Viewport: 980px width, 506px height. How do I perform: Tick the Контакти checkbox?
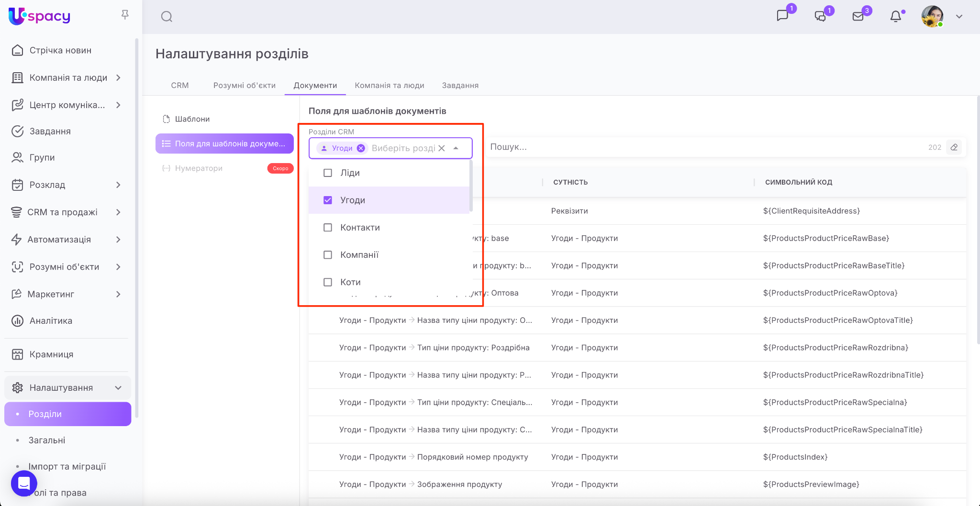(x=328, y=228)
